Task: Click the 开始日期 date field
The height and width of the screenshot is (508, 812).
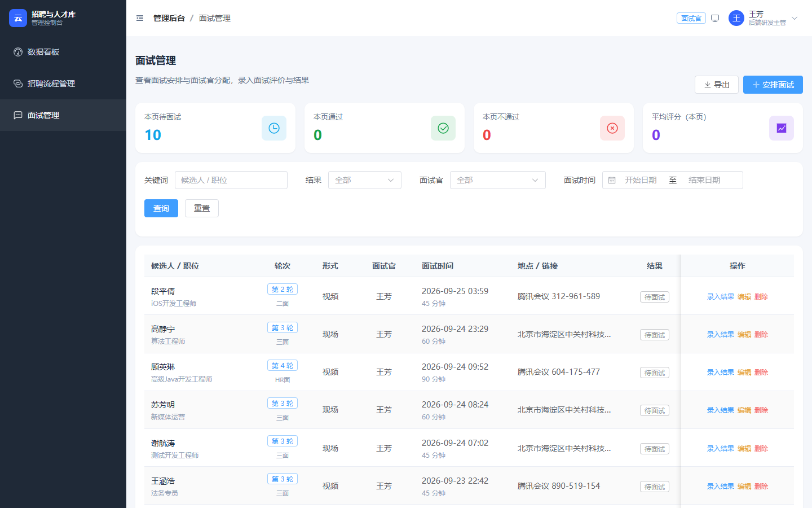Action: 641,180
